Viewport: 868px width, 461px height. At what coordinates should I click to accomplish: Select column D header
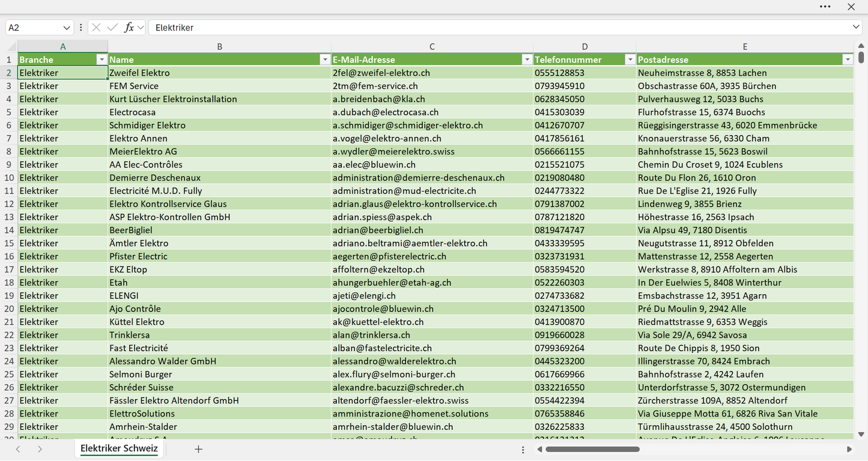point(584,46)
